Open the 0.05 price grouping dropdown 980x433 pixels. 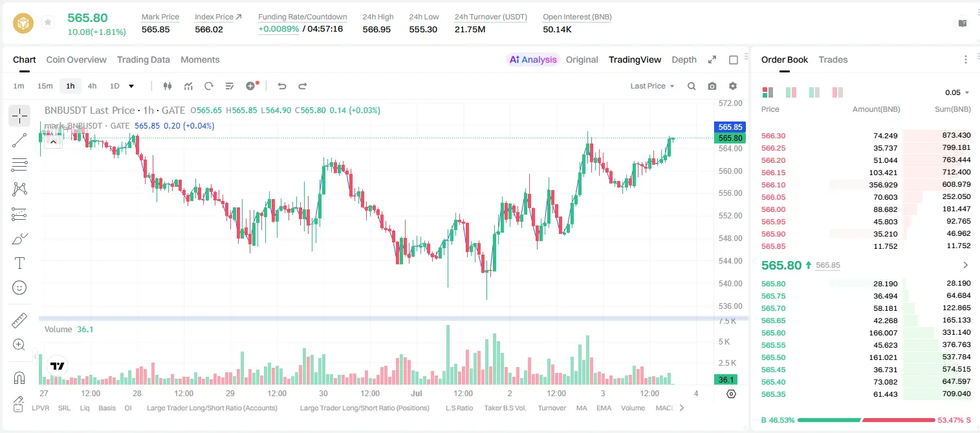(957, 92)
